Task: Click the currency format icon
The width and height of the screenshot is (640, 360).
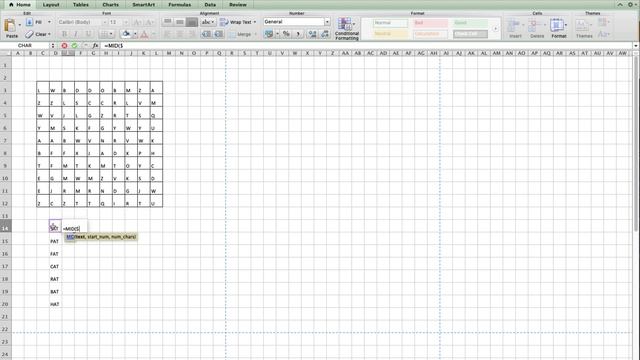Action: click(x=269, y=34)
